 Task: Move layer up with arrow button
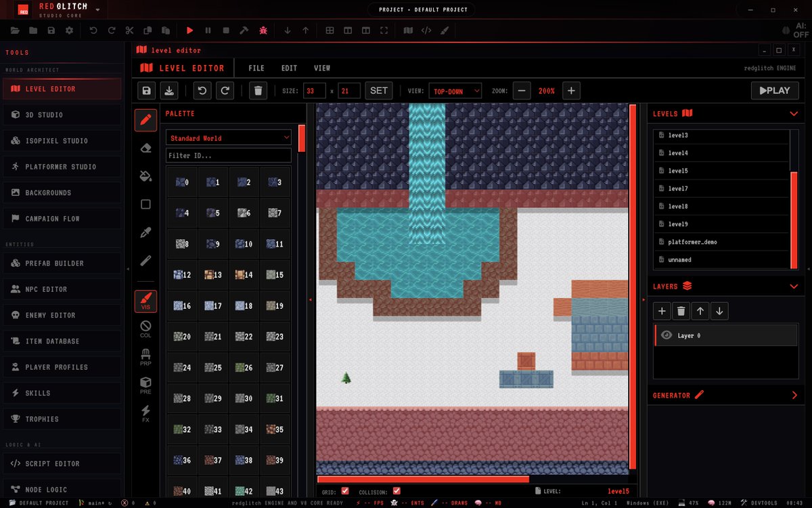click(700, 312)
